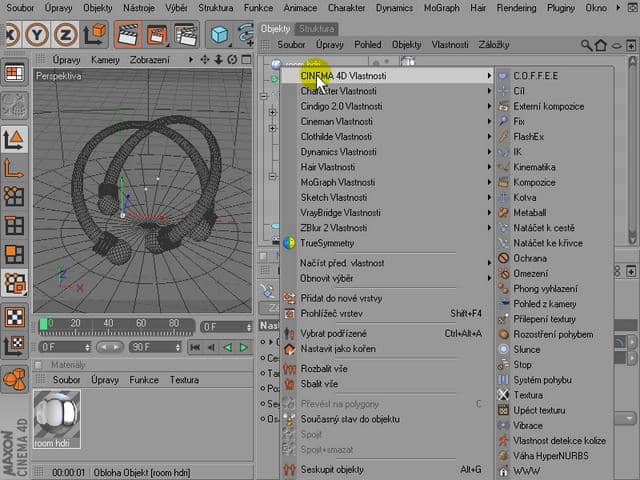Choose Vybrat podřízené entry
Image resolution: width=640 pixels, height=480 pixels.
tap(387, 333)
